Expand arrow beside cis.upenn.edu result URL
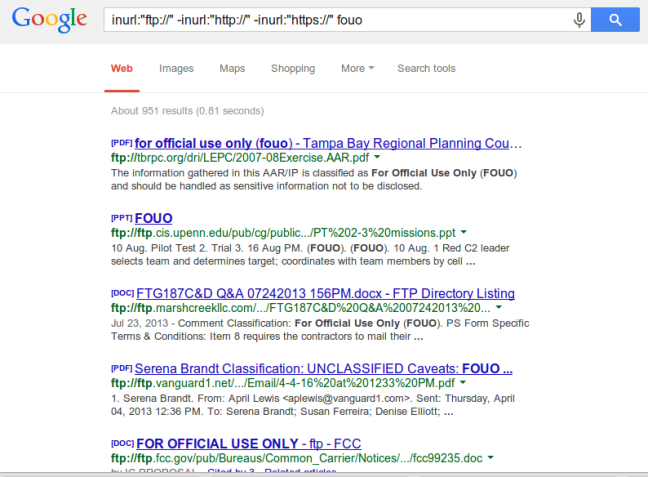Screen dimensions: 648x477 [x=463, y=232]
